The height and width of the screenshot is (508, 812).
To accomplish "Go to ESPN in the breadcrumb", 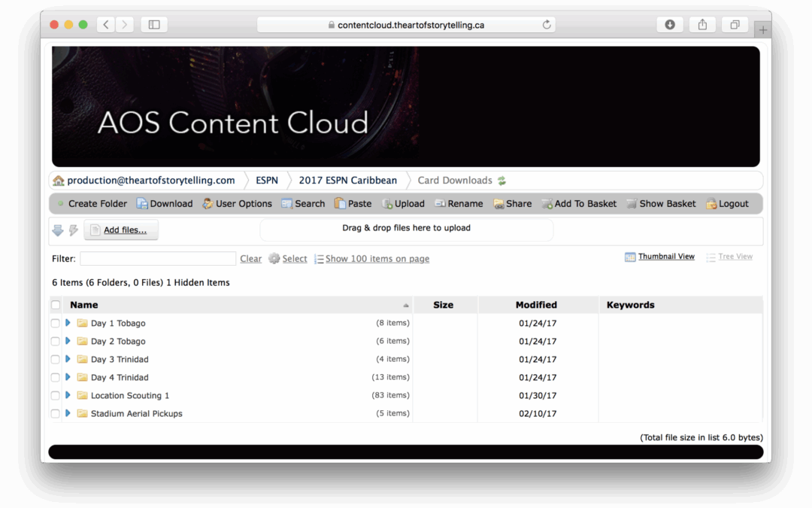I will pyautogui.click(x=267, y=181).
